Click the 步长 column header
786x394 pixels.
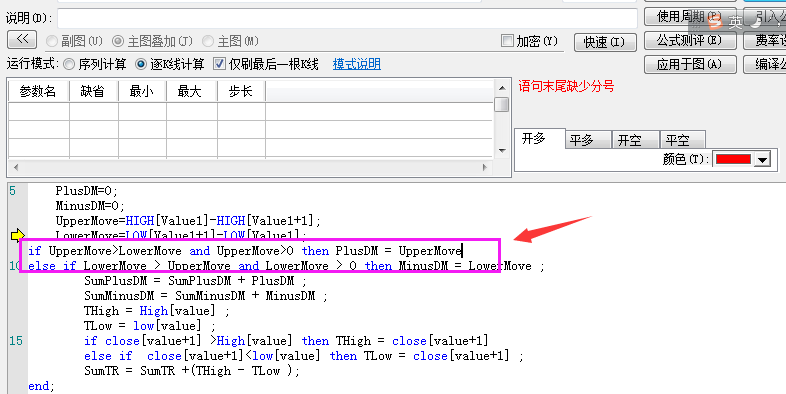[241, 92]
